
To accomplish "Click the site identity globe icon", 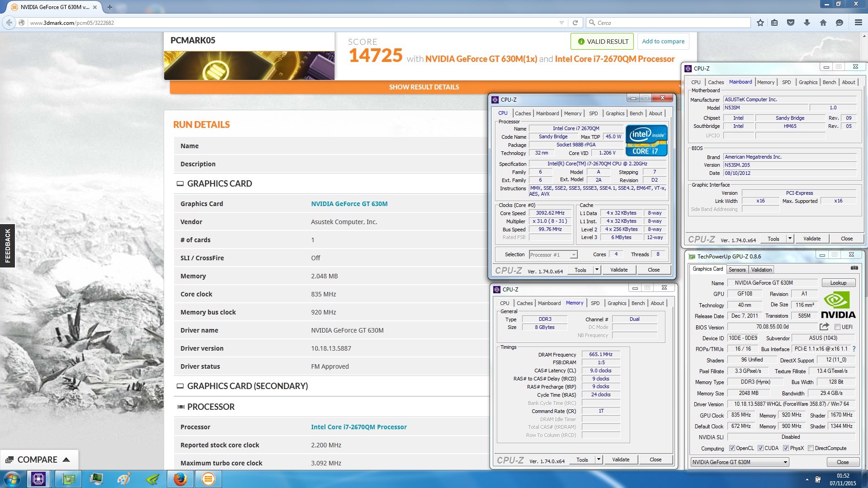I will click(21, 23).
